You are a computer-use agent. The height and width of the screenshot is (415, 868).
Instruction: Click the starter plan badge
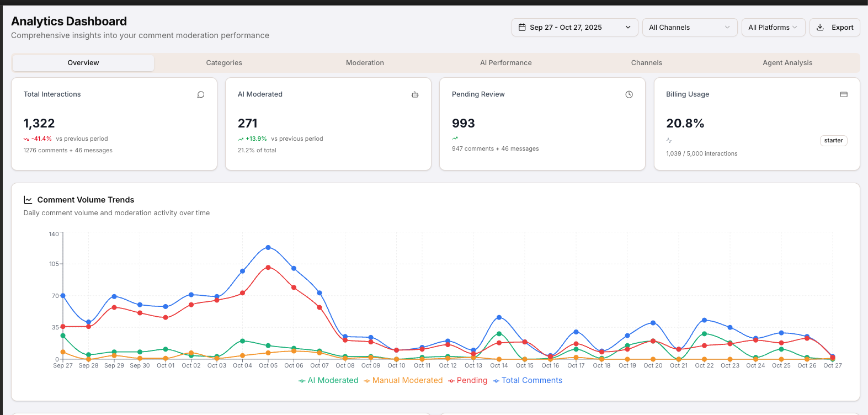833,141
